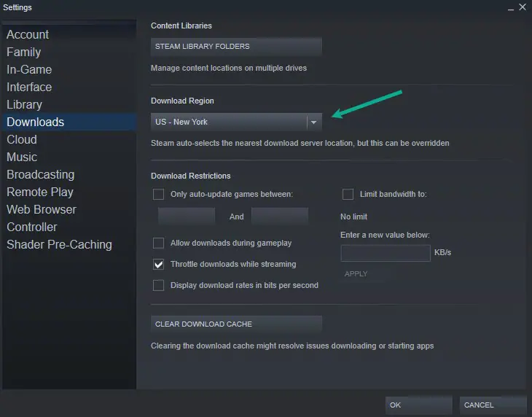The height and width of the screenshot is (417, 532).
Task: Click the Apply bandwidth button
Action: pos(356,274)
